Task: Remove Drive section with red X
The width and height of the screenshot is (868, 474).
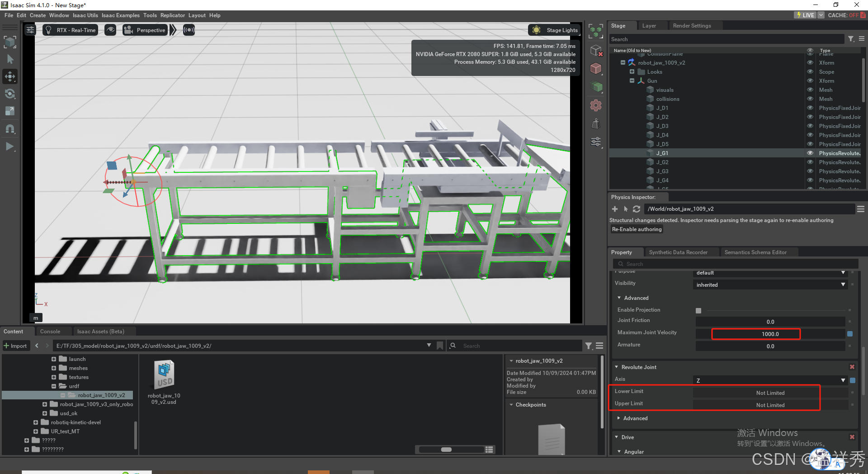Action: 852,437
